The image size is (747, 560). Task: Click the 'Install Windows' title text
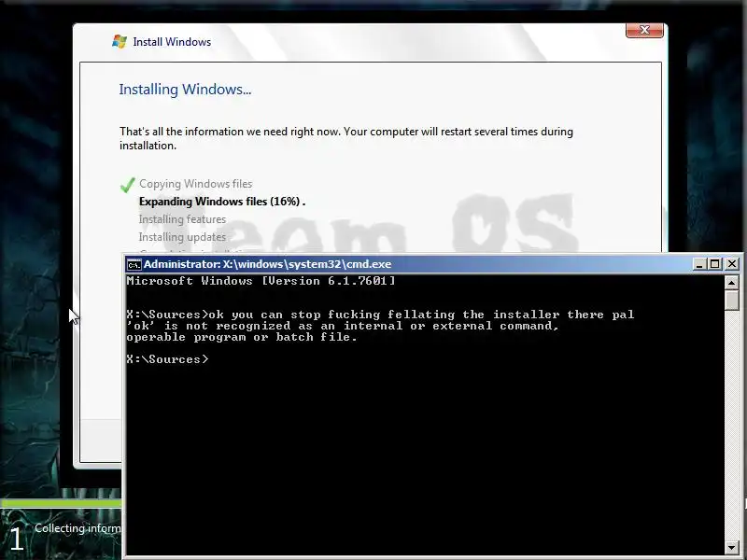pyautogui.click(x=172, y=42)
